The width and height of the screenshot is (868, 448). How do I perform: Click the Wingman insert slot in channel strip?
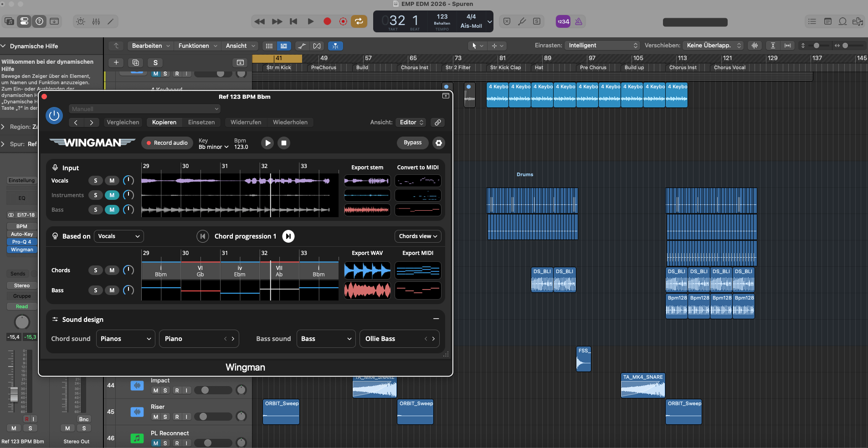22,250
